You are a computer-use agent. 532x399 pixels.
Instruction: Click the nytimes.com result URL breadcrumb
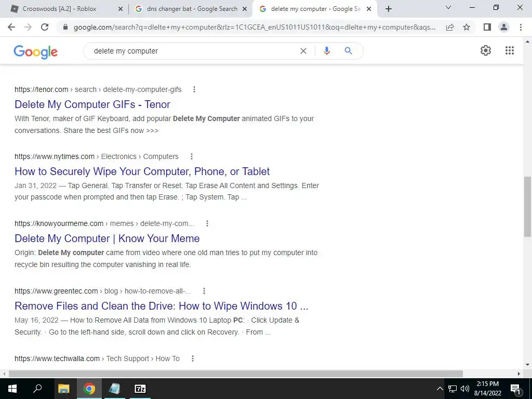tap(96, 156)
